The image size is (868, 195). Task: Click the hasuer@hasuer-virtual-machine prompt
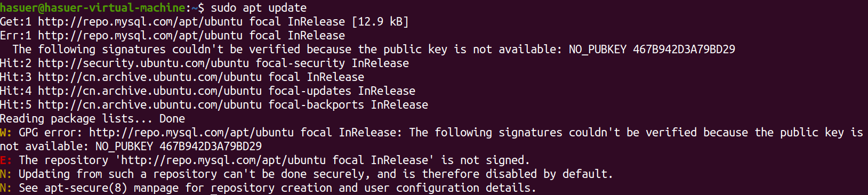coord(93,8)
